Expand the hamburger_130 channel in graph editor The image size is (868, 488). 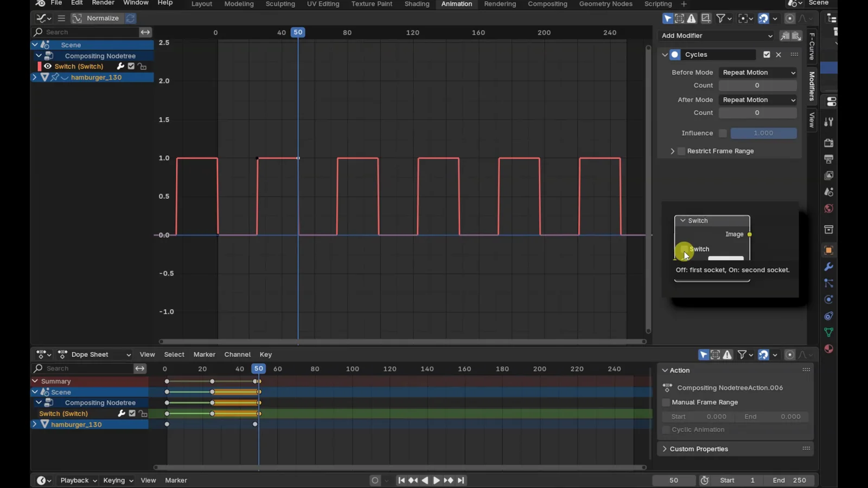(x=35, y=78)
